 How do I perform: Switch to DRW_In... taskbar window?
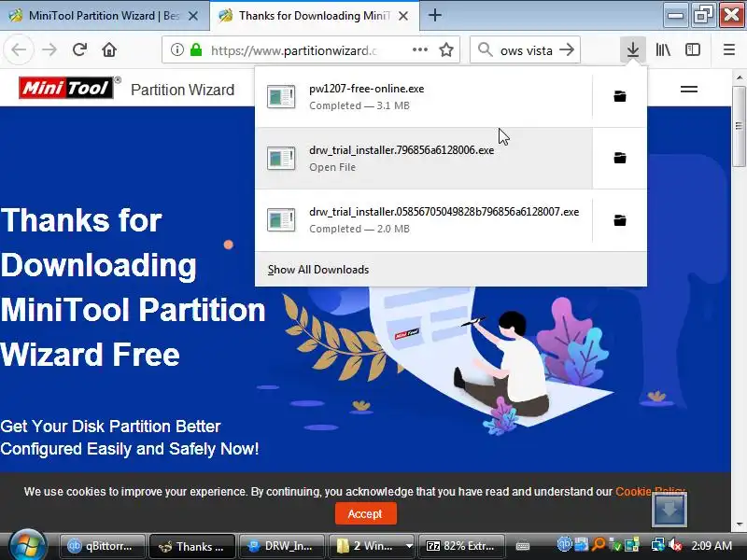pos(282,546)
